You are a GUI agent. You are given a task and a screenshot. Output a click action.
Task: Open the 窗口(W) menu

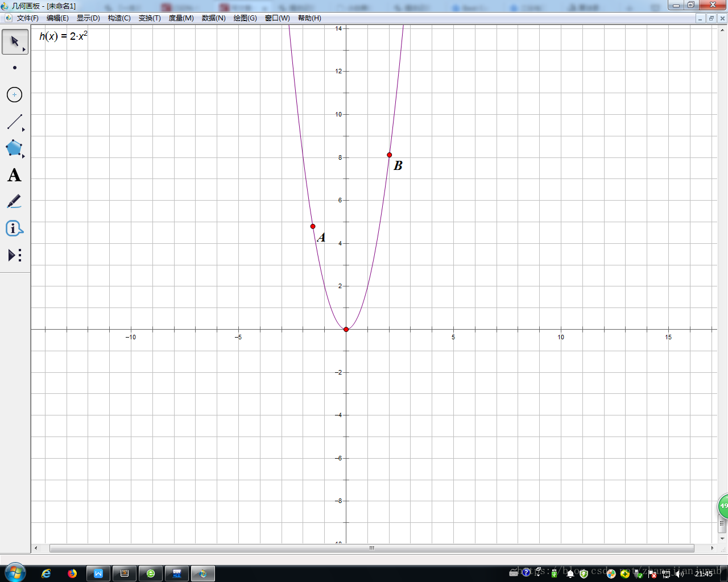(278, 18)
